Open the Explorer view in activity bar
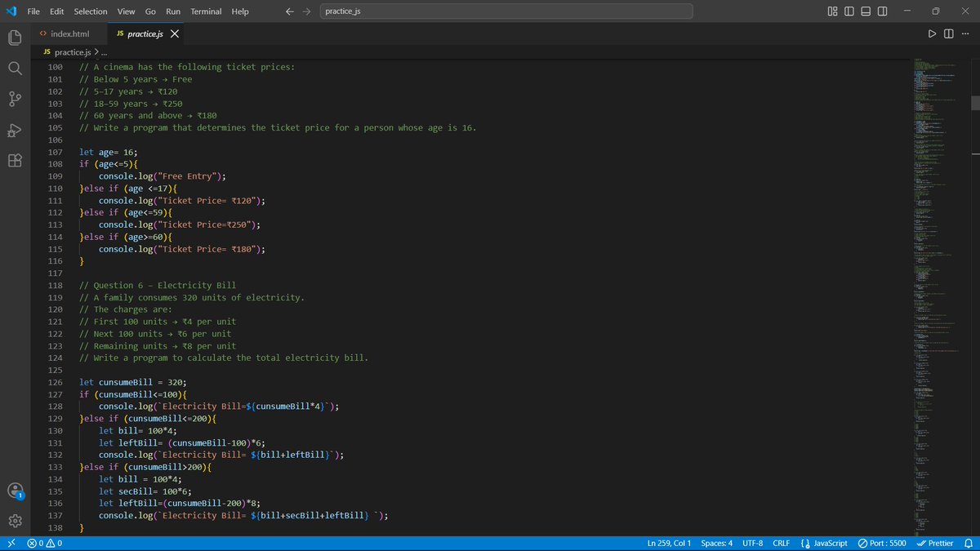 (14, 38)
